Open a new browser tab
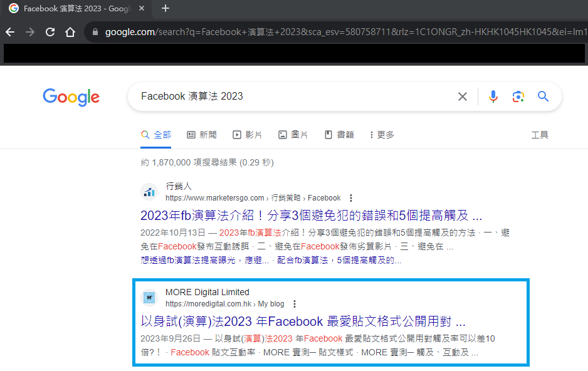This screenshot has height=371, width=588. coord(165,8)
